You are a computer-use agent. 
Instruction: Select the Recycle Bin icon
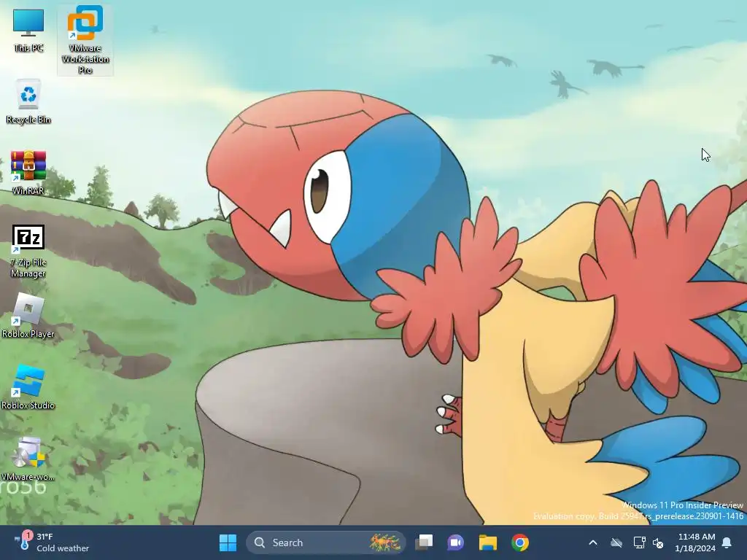(28, 101)
